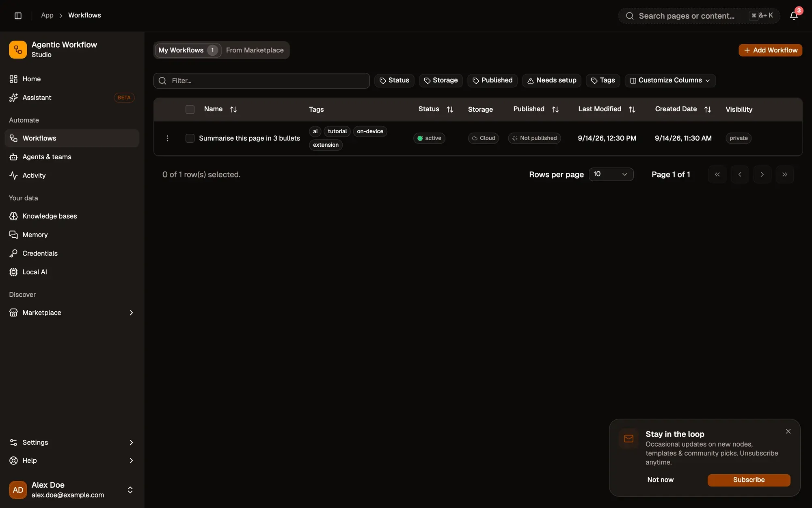Dismiss the Stay in the loop card

click(x=788, y=431)
